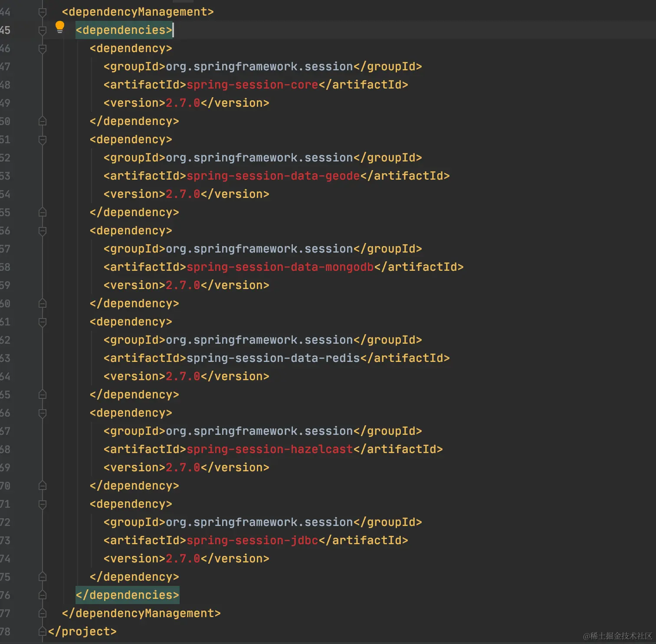Fold the dependency block at line 56
656x644 pixels.
click(x=43, y=231)
